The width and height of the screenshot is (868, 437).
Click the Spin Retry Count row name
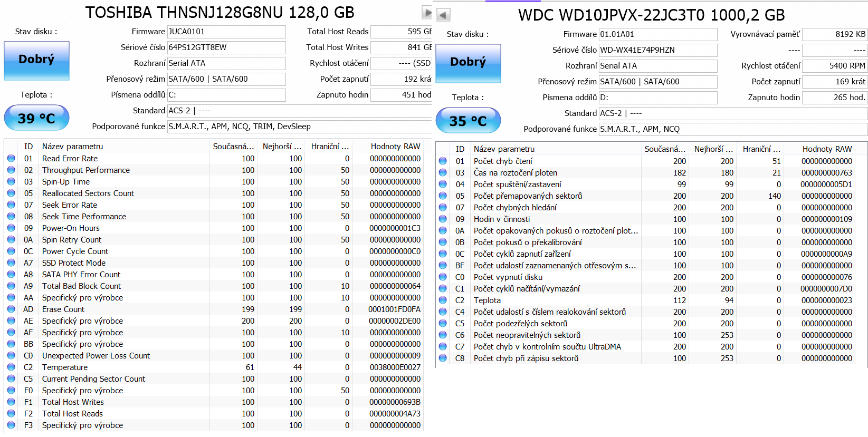(72, 240)
